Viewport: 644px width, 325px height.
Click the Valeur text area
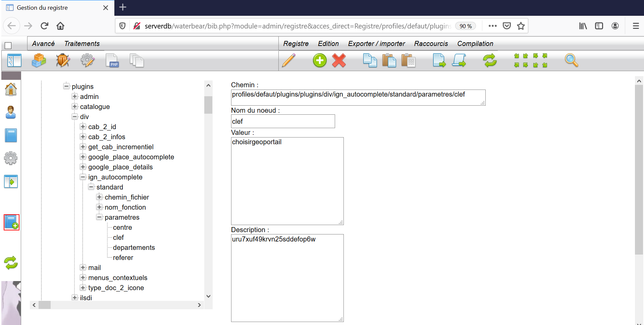287,181
